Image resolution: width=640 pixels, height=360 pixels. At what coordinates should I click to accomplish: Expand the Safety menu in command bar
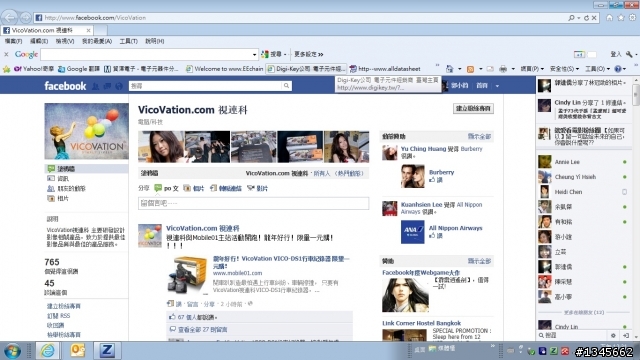(x=564, y=69)
